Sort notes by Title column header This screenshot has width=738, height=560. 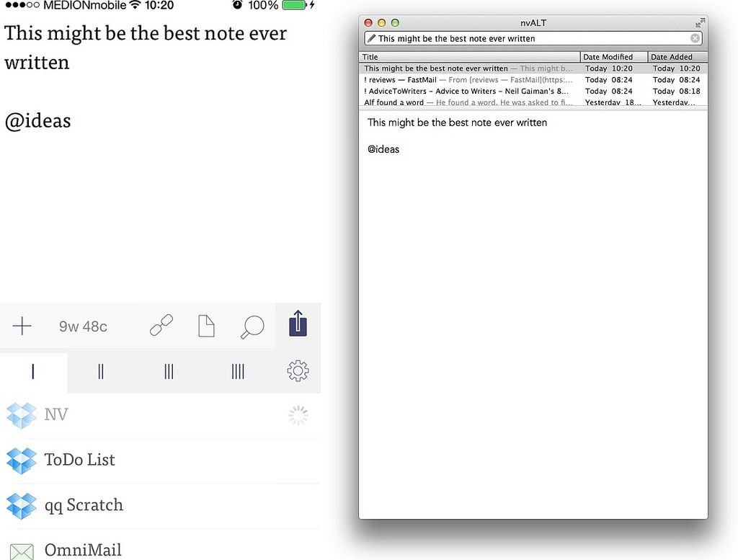coord(468,57)
